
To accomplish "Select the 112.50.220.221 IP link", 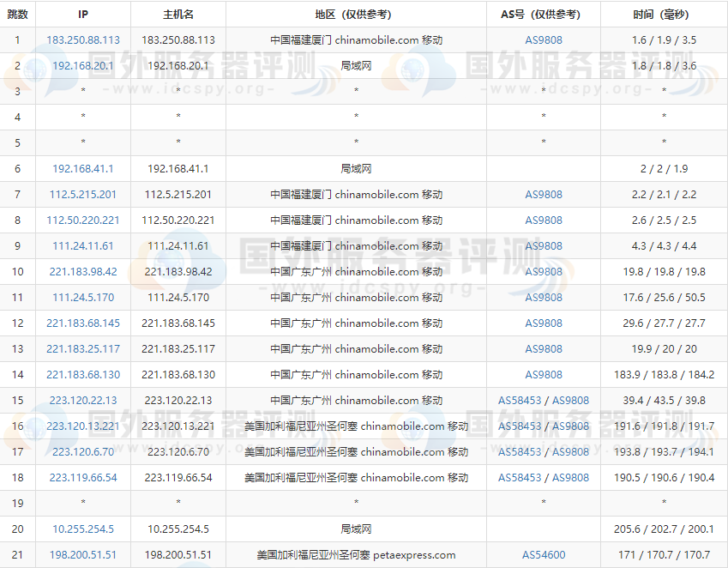I will coord(83,221).
